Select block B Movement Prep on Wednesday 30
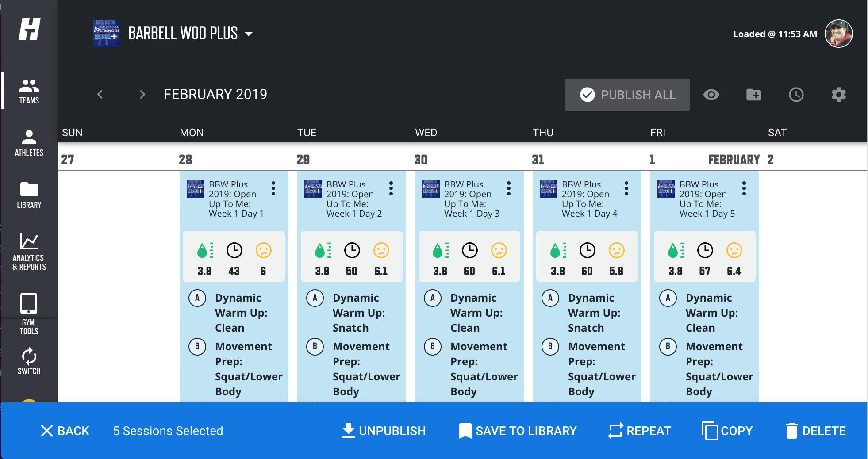The height and width of the screenshot is (459, 868). tap(470, 369)
